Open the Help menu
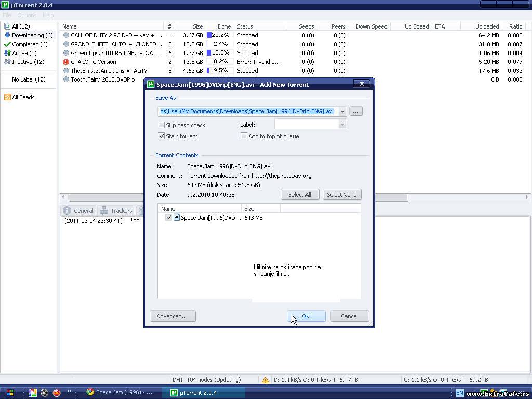This screenshot has height=399, width=532. pos(48,15)
